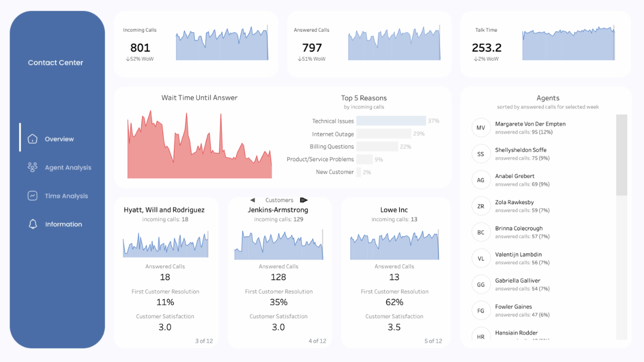Click the 3.5 customer satisfaction value
Viewport: 644px width, 362px height.
tap(394, 327)
